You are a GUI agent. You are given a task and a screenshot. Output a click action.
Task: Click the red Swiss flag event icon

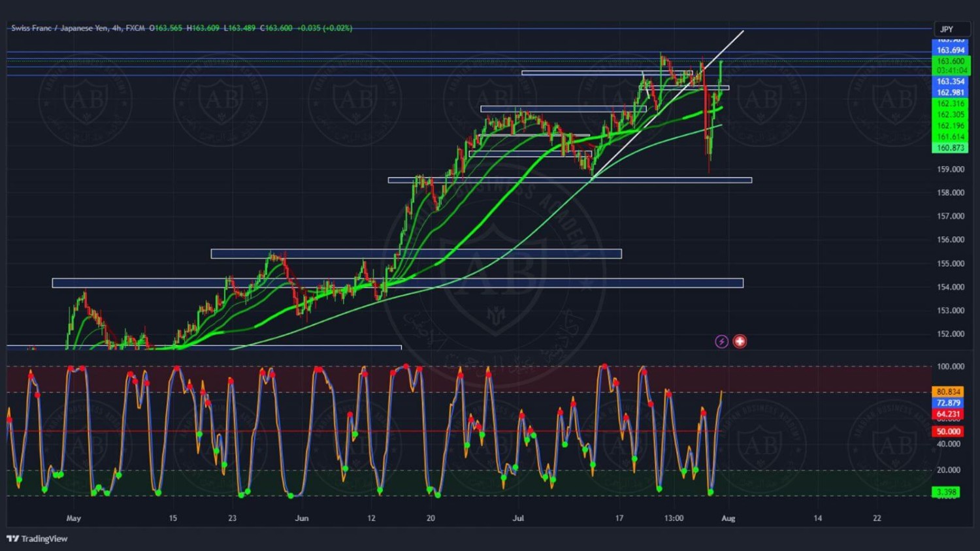pos(740,341)
